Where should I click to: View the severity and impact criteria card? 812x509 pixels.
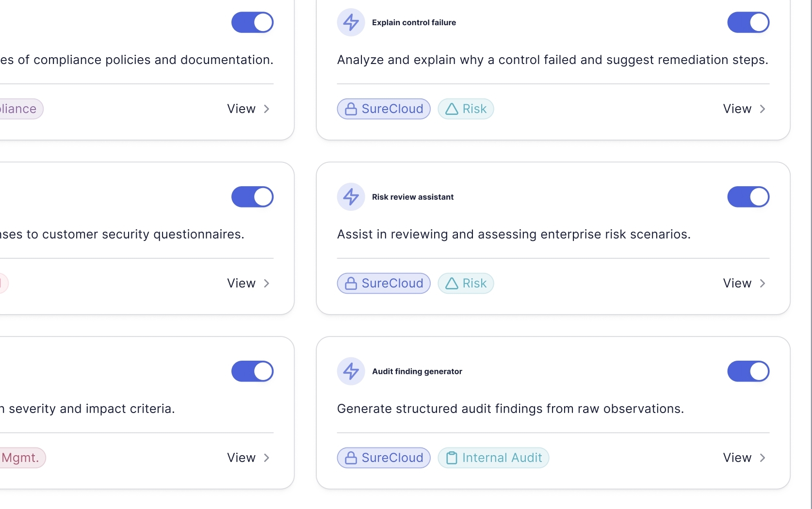pos(248,458)
